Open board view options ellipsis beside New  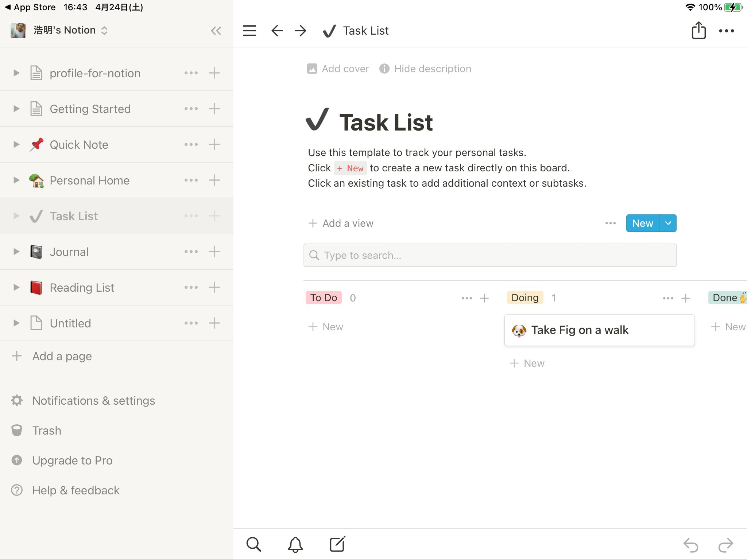(611, 223)
